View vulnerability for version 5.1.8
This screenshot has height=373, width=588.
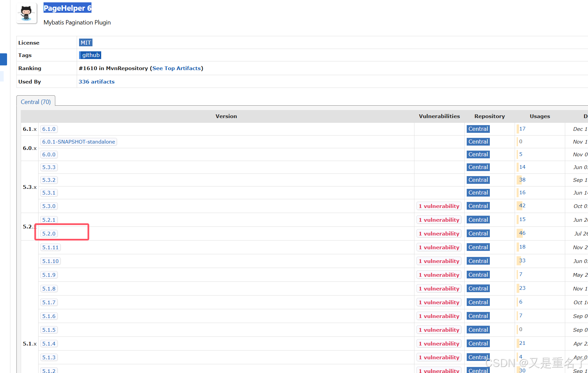point(439,288)
